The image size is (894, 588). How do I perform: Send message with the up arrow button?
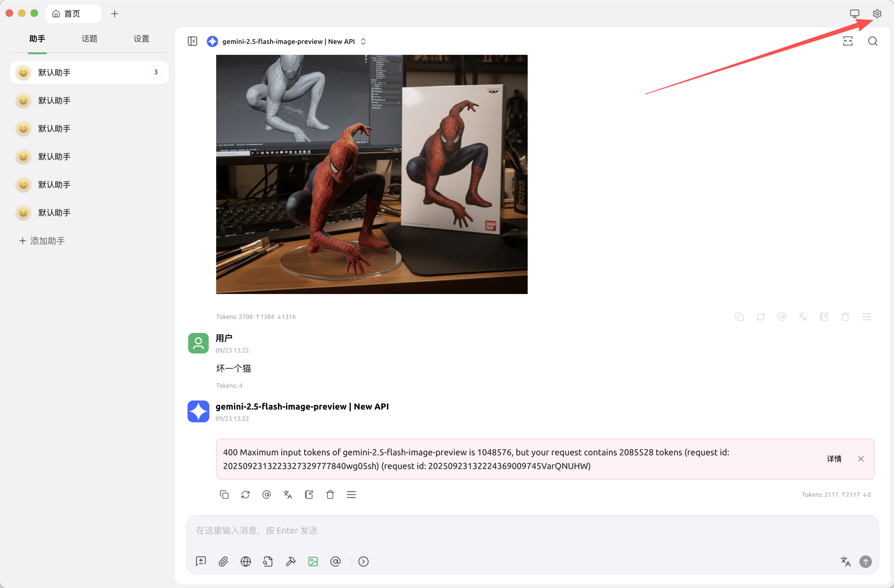[865, 561]
